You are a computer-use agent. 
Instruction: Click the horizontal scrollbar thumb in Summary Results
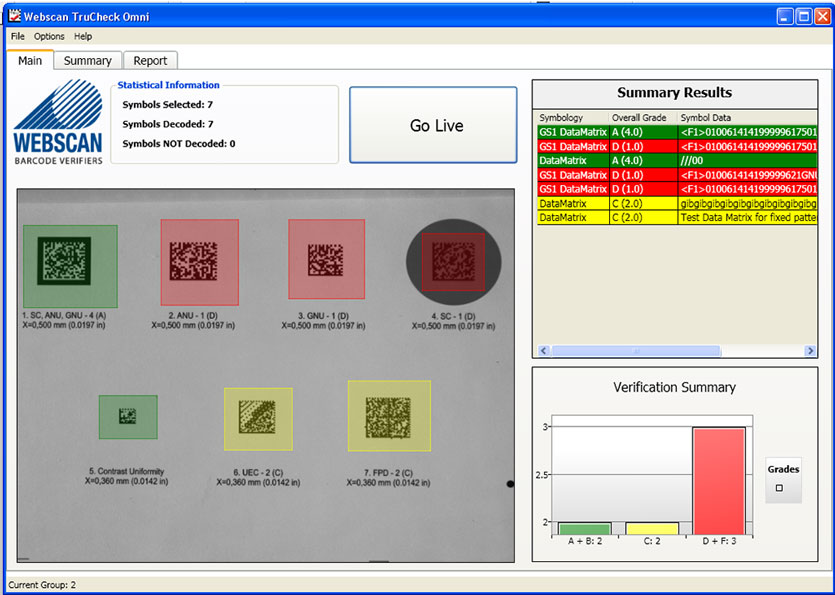636,351
